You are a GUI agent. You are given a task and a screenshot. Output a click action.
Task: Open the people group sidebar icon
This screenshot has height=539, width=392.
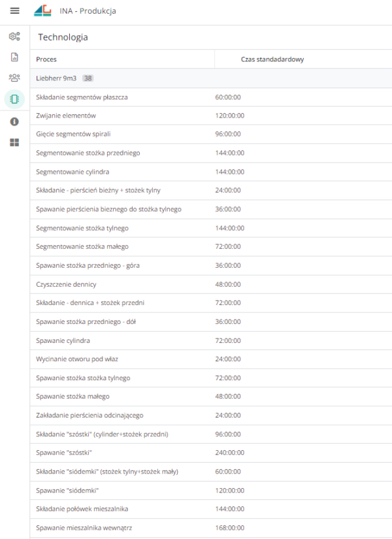pyautogui.click(x=14, y=78)
